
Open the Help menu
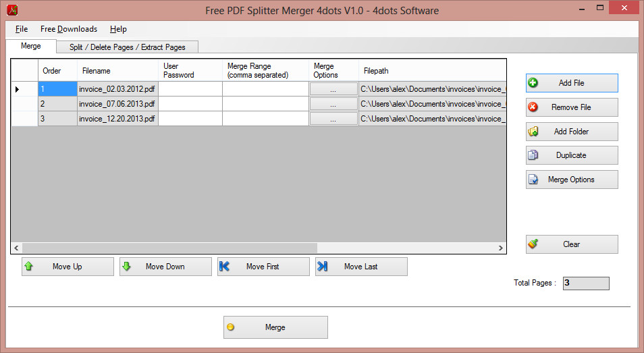pyautogui.click(x=118, y=29)
